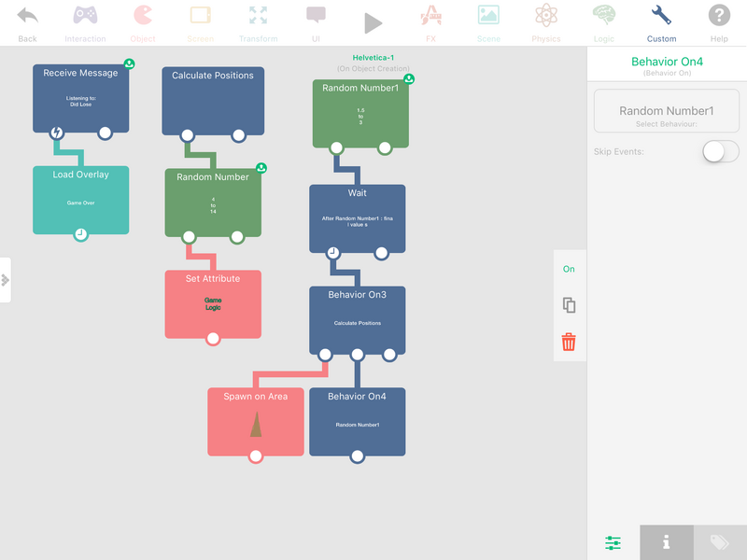Select the Spawn on Area node
Image resolution: width=747 pixels, height=560 pixels.
click(256, 422)
